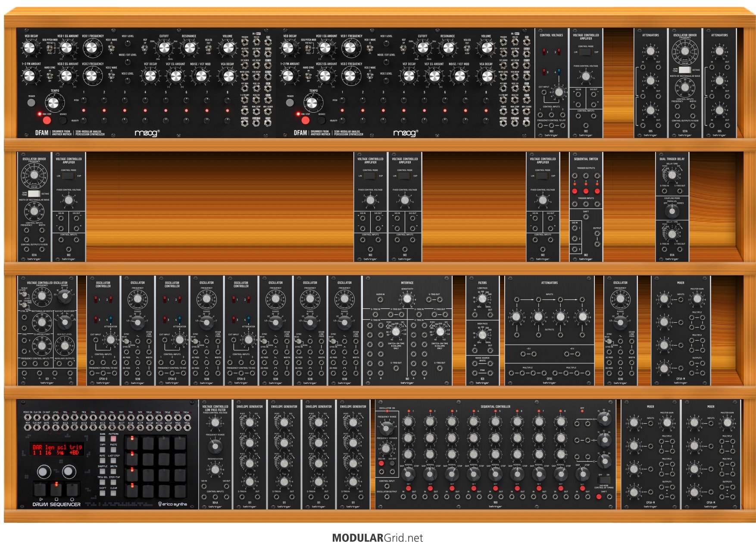The height and width of the screenshot is (547, 756).
Task: Turn step 1 PITCH knob on left DFAM
Action: [84, 100]
